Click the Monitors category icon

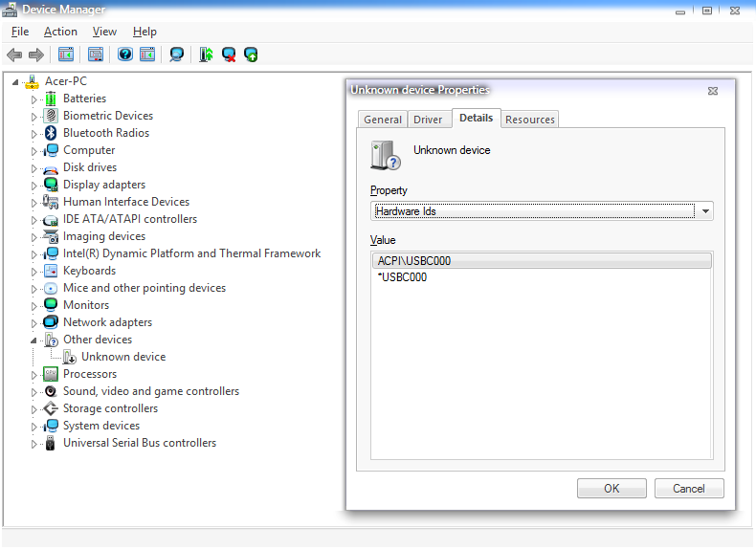click(51, 304)
